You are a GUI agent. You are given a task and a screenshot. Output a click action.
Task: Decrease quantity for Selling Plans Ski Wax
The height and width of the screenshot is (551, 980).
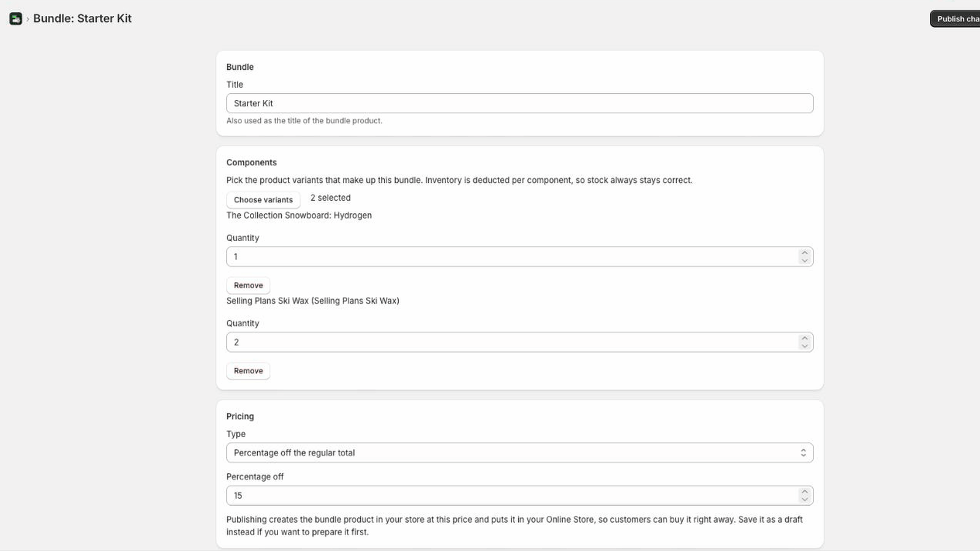pos(804,347)
